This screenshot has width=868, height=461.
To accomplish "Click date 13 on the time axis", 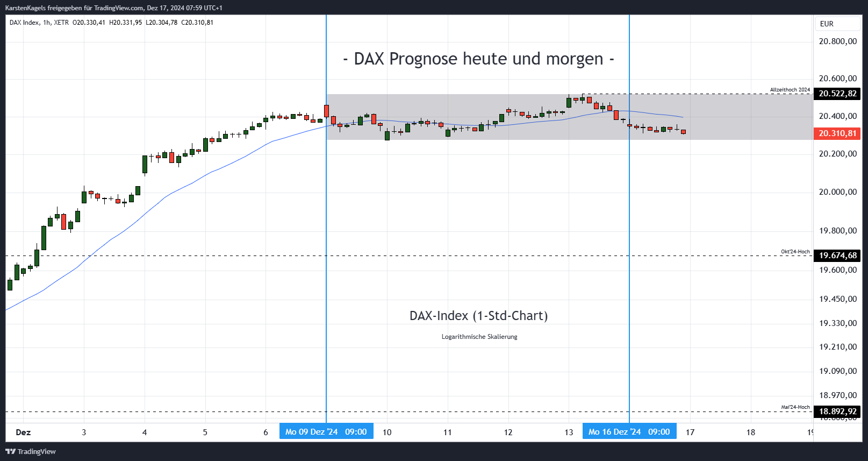I will click(x=569, y=432).
